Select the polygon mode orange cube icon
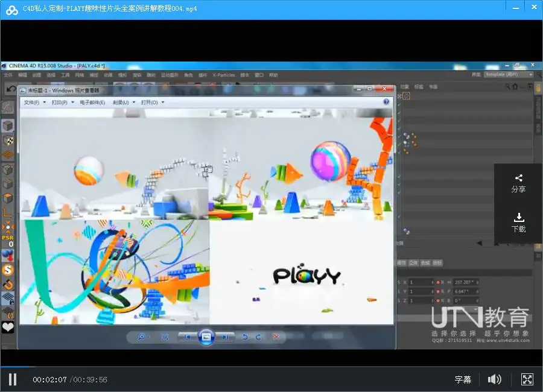The width and height of the screenshot is (543, 392). 8,198
